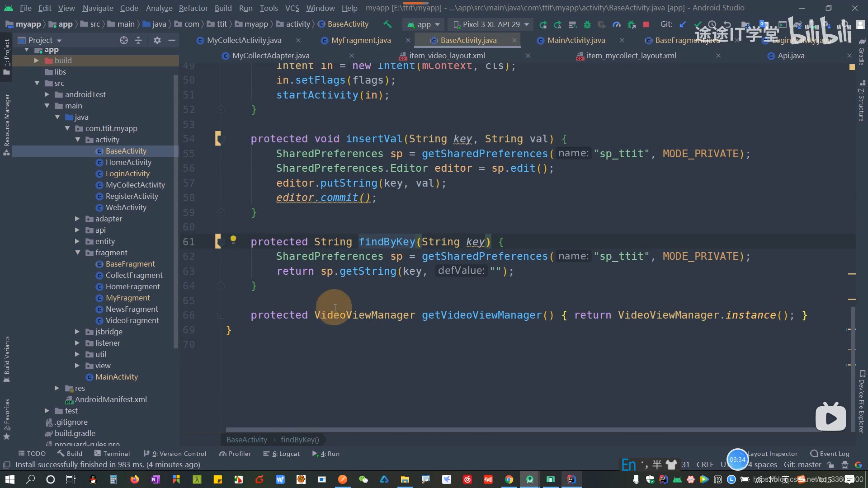Screen dimensions: 868x488
Task: Open the Profiler tool window
Action: click(x=235, y=454)
